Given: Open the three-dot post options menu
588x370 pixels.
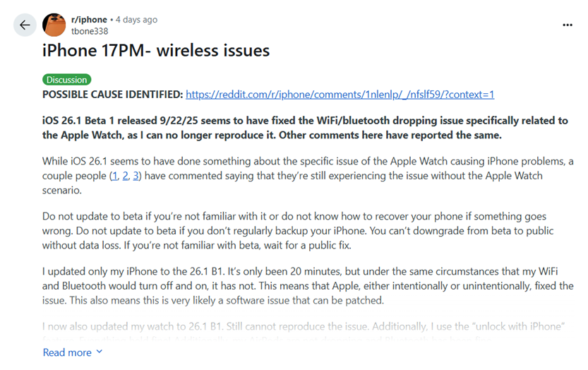Looking at the screenshot, I should (x=568, y=25).
